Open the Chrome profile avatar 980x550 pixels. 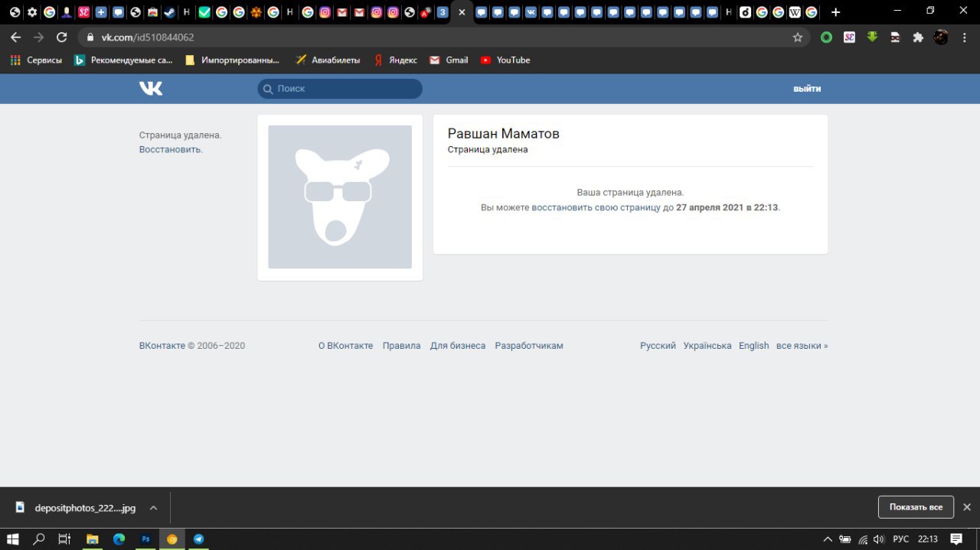point(941,37)
